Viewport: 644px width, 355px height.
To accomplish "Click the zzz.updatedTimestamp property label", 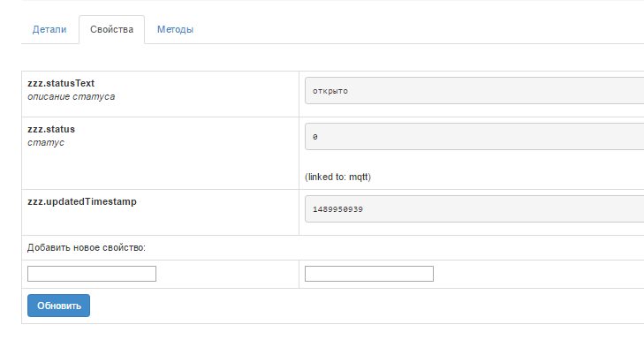I will point(82,201).
